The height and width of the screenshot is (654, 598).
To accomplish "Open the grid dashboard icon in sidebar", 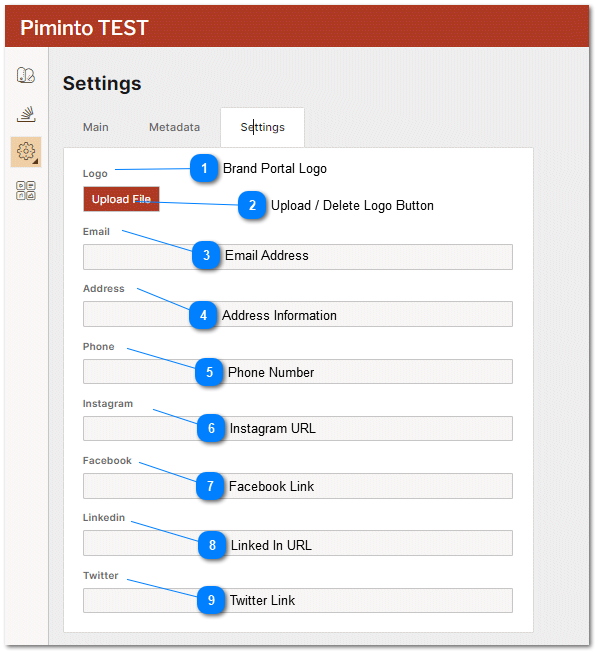I will click(x=26, y=191).
